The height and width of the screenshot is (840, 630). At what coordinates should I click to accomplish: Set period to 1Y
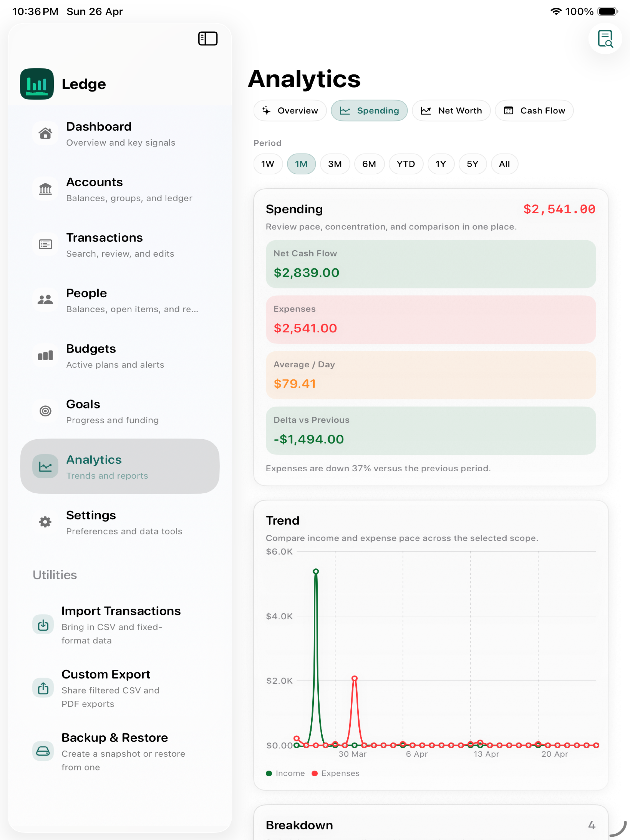tap(441, 164)
